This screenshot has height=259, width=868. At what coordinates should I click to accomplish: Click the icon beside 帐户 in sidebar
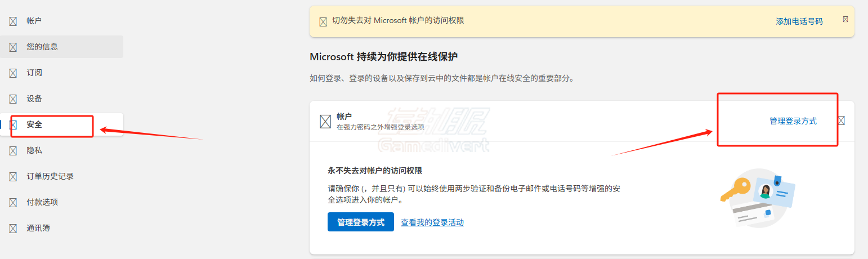point(12,21)
